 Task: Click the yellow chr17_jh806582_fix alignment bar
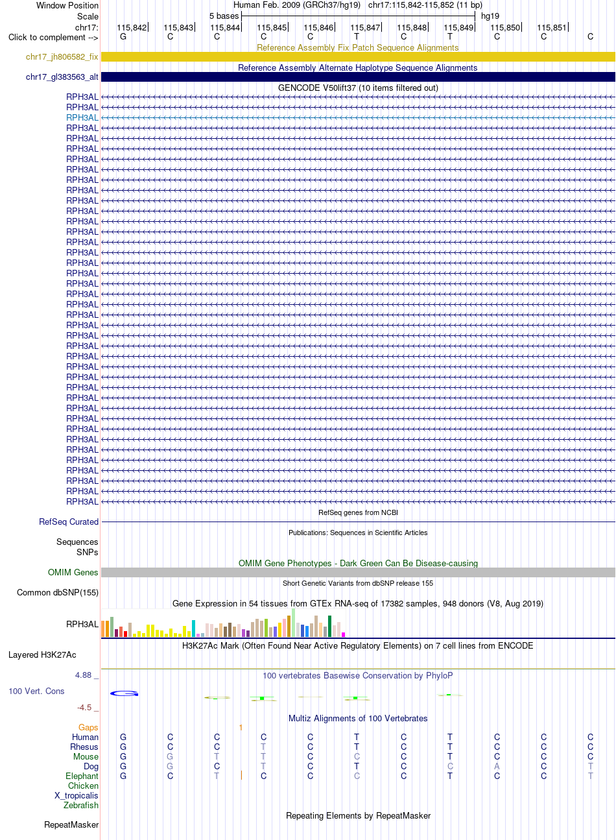click(x=358, y=57)
